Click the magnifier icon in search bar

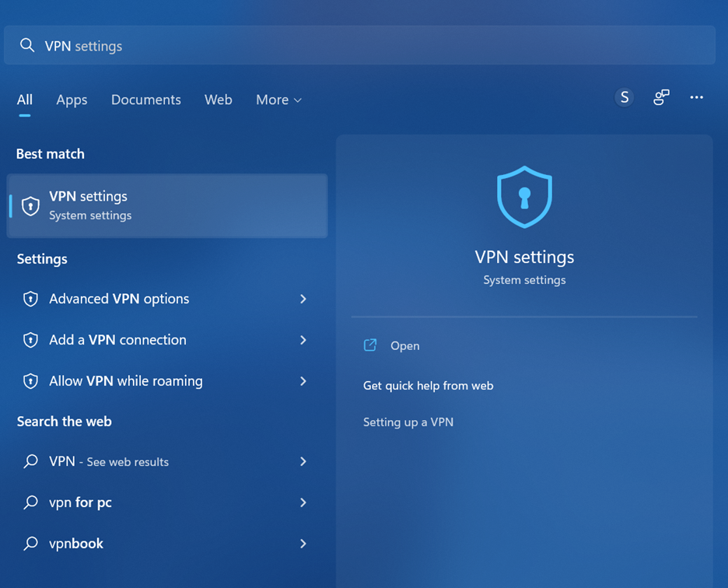pos(27,45)
